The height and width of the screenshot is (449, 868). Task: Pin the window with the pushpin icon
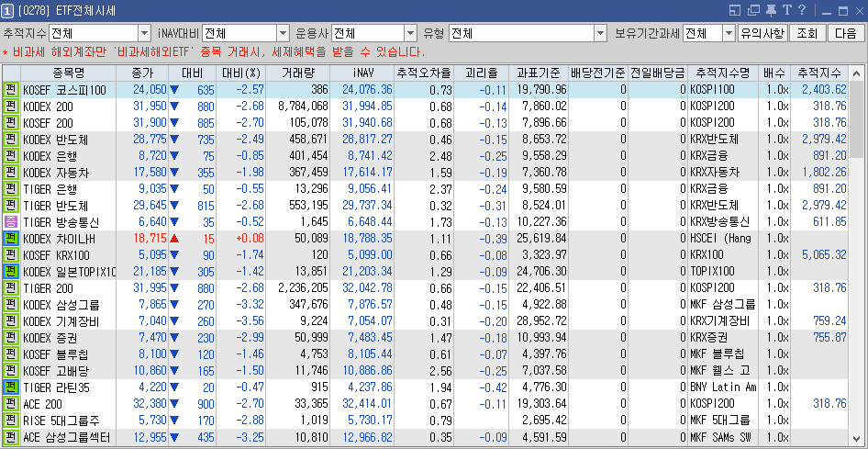point(771,10)
